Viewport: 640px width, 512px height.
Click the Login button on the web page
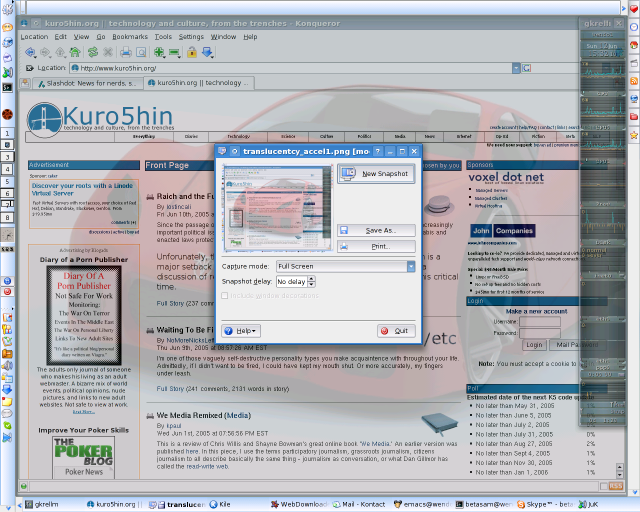[x=534, y=345]
